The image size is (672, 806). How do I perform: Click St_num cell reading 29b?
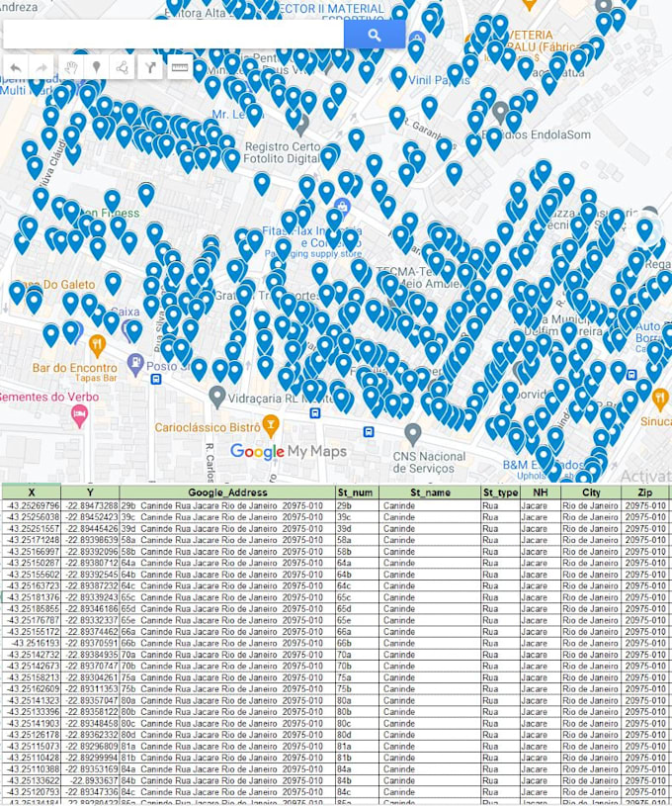click(x=357, y=505)
